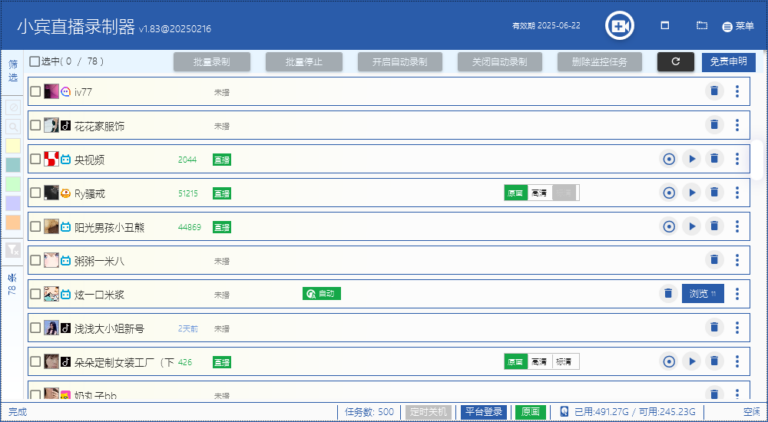Play the Ry骚戒 live stream
This screenshot has width=768, height=422.
[691, 193]
